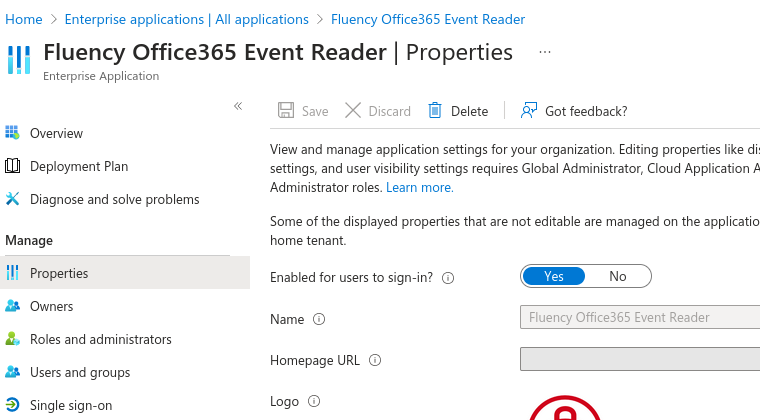
Task: Show the info tooltip beside Homepage URL
Action: [375, 360]
